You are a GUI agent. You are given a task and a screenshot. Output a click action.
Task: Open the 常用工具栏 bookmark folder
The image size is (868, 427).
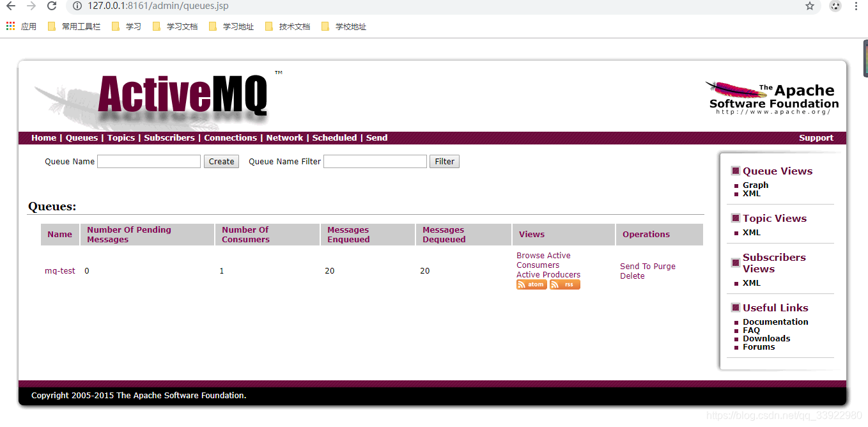(x=75, y=27)
